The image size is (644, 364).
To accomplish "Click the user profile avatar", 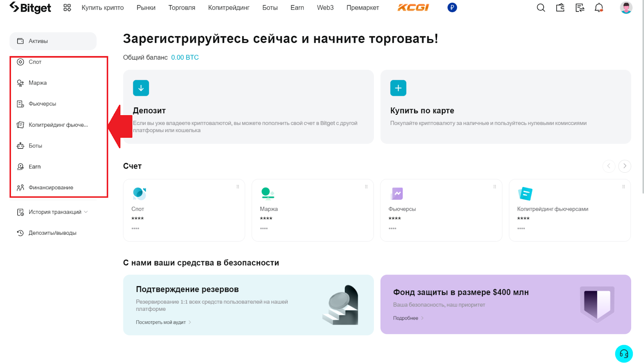I will tap(626, 8).
